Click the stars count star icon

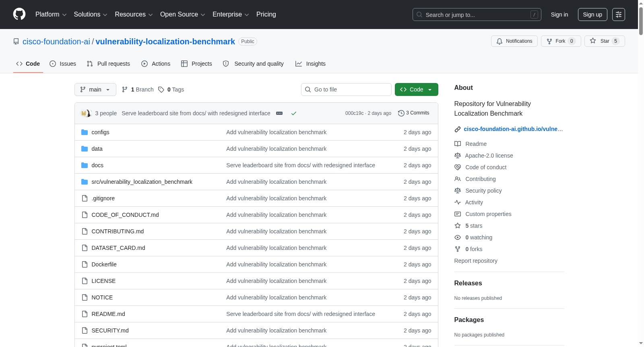tap(458, 226)
